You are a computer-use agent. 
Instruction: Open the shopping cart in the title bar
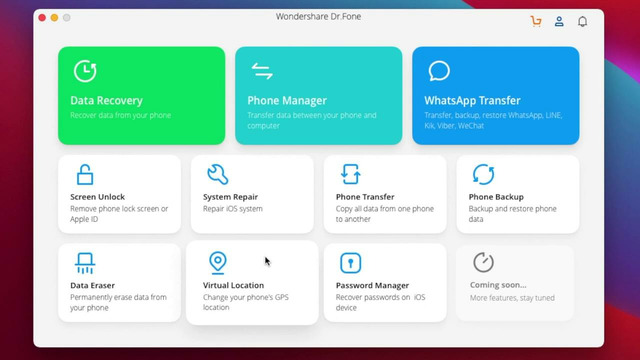pos(536,21)
